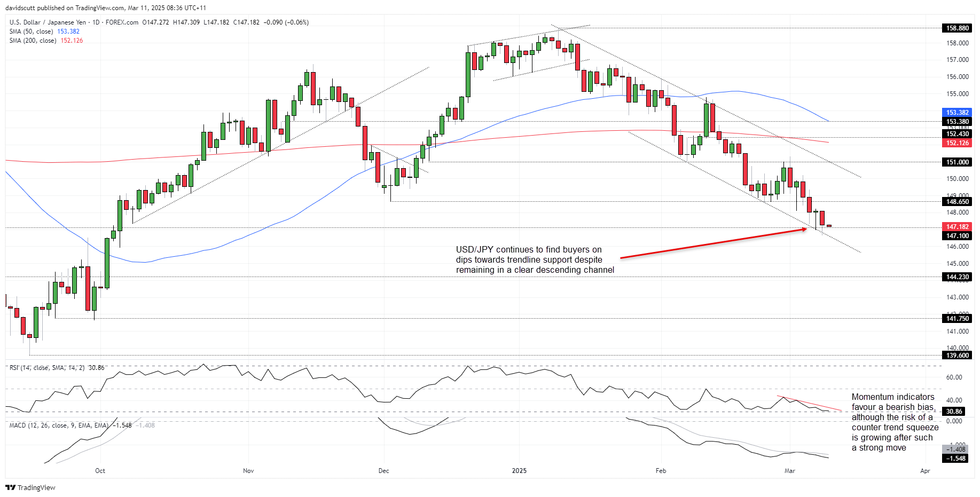
Task: Click the 158.000 axis price value
Action: pos(958,43)
